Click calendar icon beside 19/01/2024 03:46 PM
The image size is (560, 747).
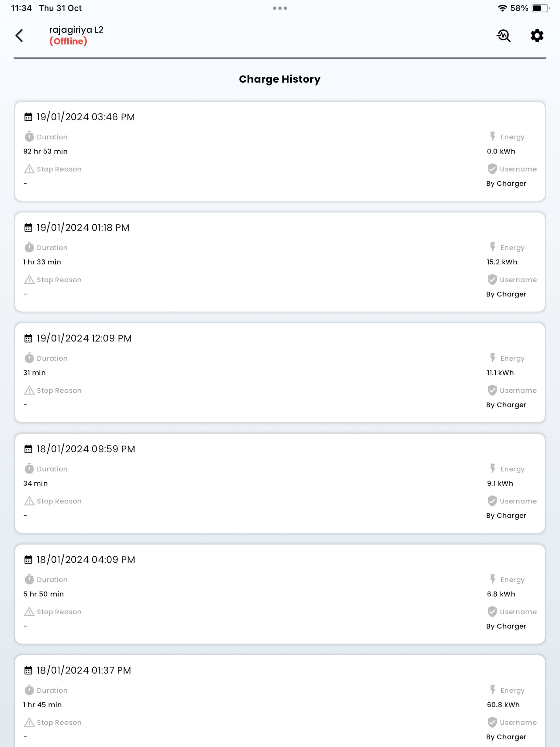(x=28, y=117)
